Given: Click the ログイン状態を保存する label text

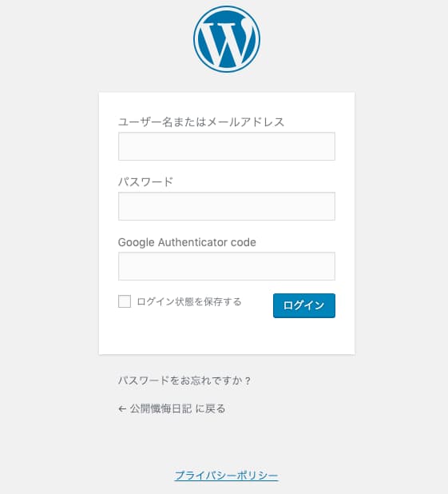Looking at the screenshot, I should tap(189, 301).
